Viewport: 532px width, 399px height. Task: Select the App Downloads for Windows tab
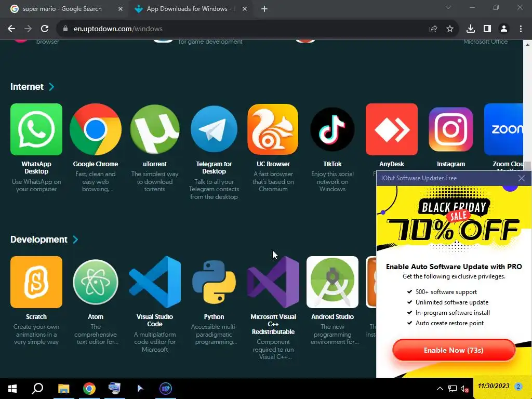coord(191,9)
